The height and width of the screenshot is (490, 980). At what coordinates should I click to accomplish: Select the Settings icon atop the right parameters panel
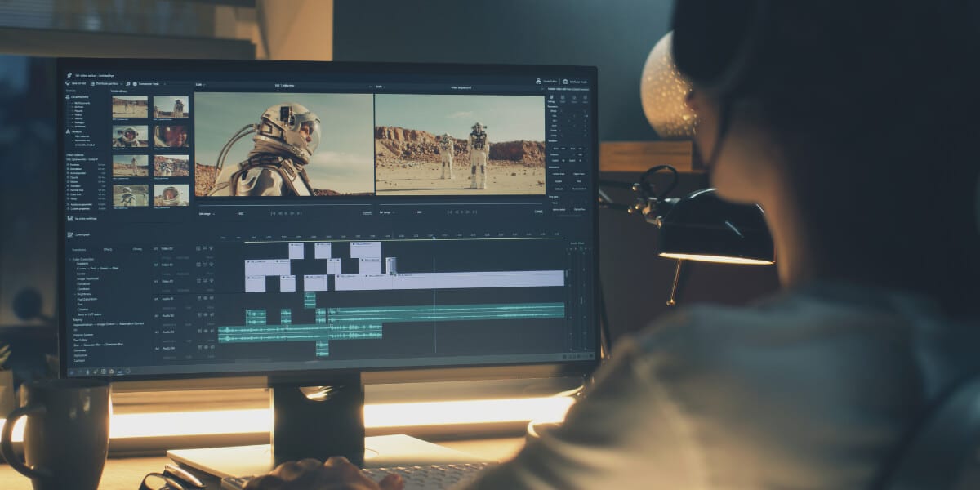point(550,96)
